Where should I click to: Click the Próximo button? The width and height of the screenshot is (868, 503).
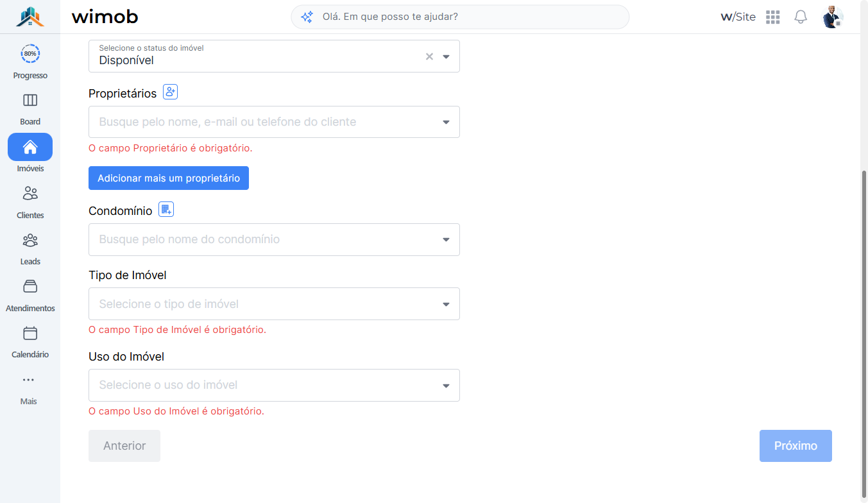[x=796, y=446]
